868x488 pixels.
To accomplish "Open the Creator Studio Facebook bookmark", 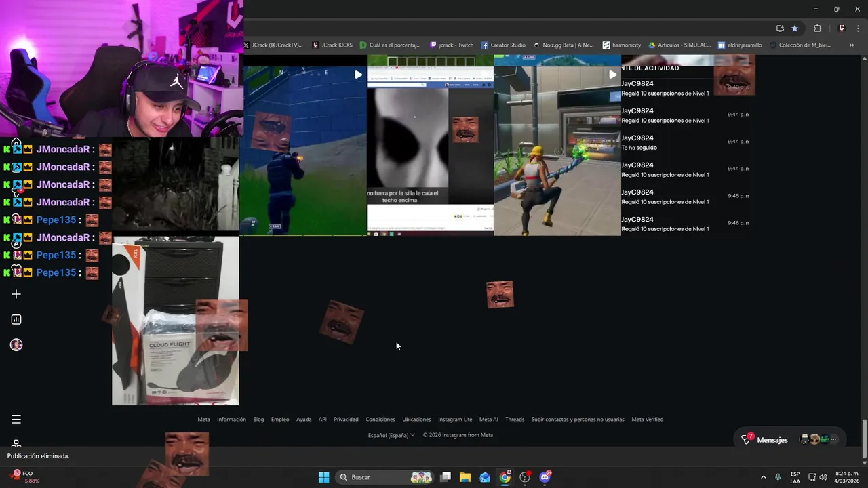I will pyautogui.click(x=503, y=45).
